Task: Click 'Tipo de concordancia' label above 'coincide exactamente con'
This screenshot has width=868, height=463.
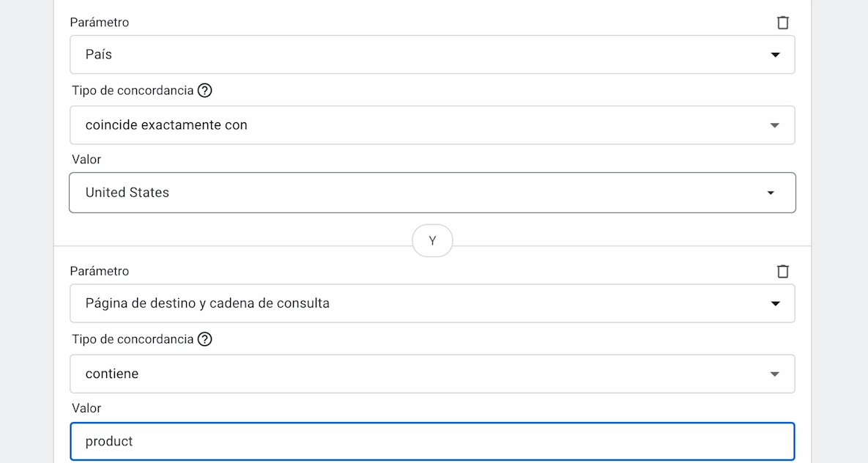Action: click(133, 91)
